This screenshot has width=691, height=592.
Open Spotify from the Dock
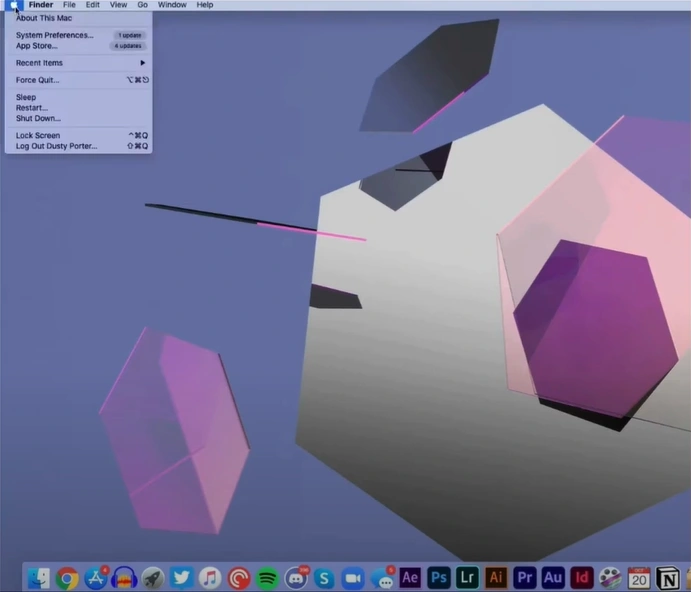pos(267,577)
